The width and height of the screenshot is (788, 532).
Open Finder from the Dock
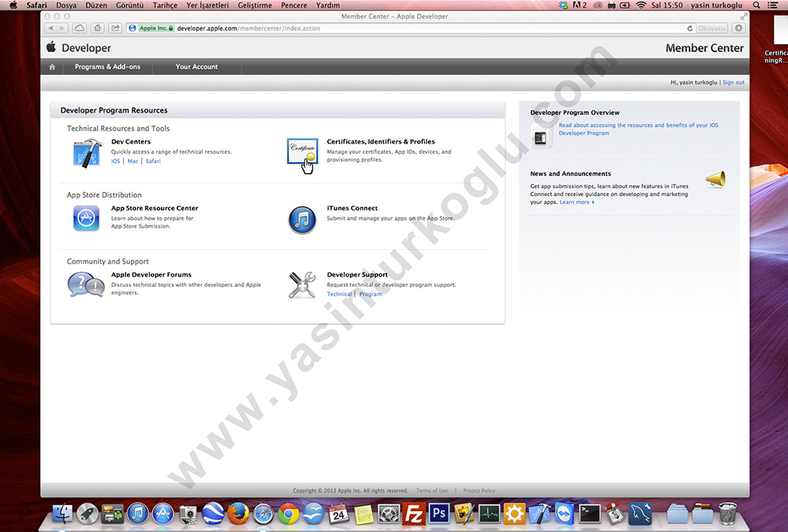[62, 514]
